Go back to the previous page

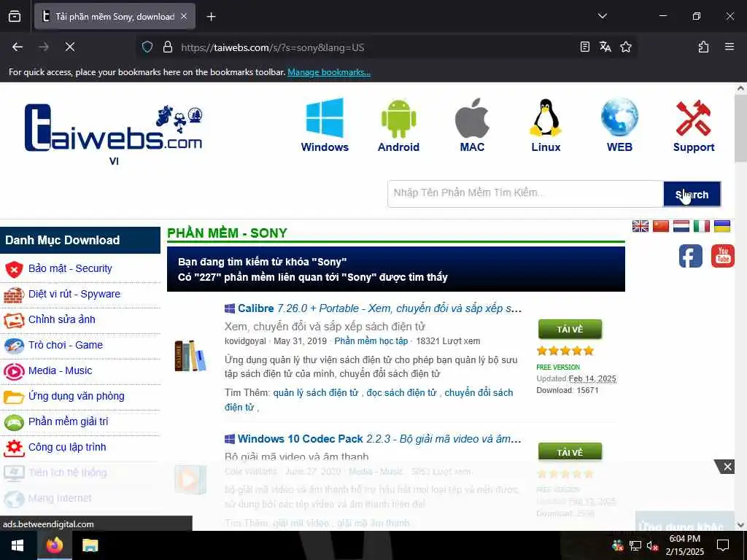(18, 47)
